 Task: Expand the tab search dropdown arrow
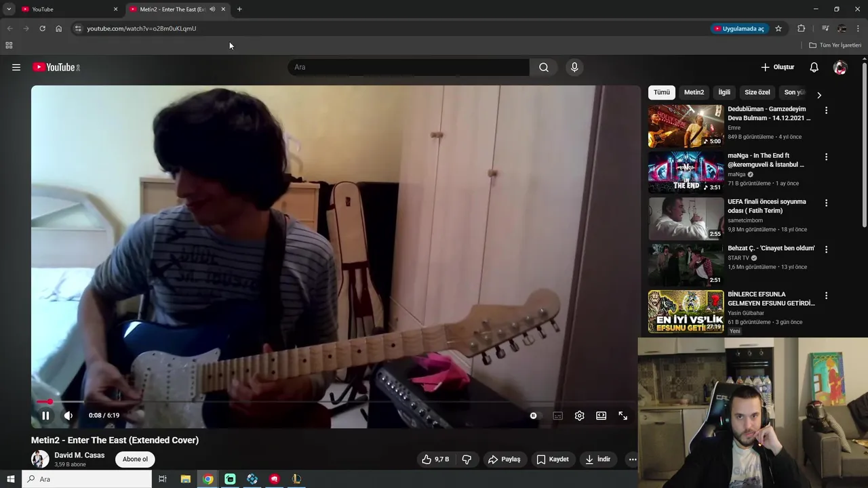tap(9, 9)
